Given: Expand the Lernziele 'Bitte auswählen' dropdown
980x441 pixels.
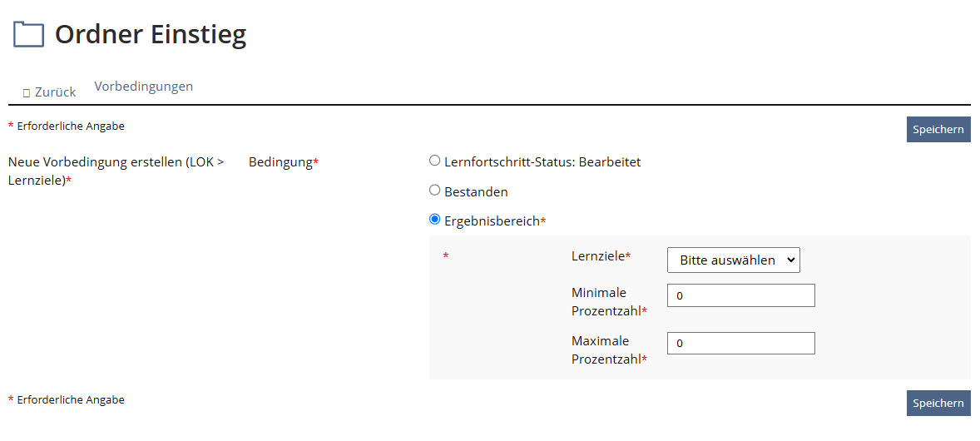Looking at the screenshot, I should click(733, 260).
